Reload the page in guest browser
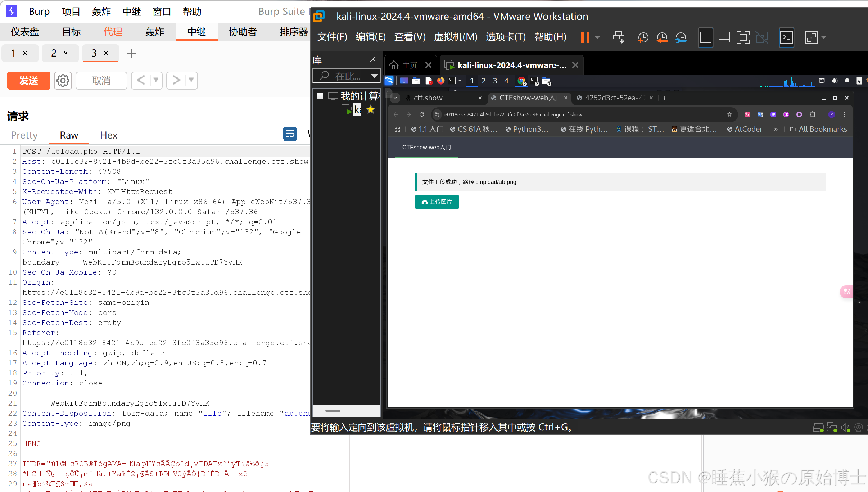Viewport: 868px width, 492px height. click(x=422, y=114)
